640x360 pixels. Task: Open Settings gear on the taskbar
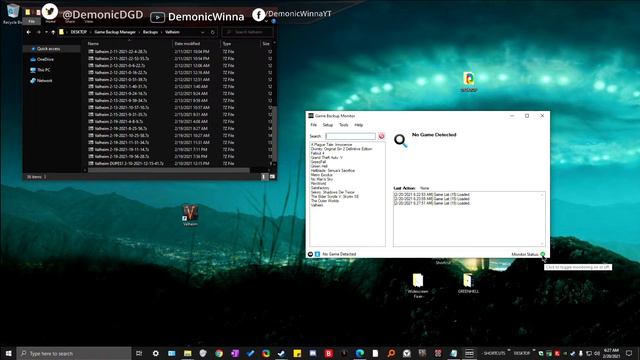156,353
